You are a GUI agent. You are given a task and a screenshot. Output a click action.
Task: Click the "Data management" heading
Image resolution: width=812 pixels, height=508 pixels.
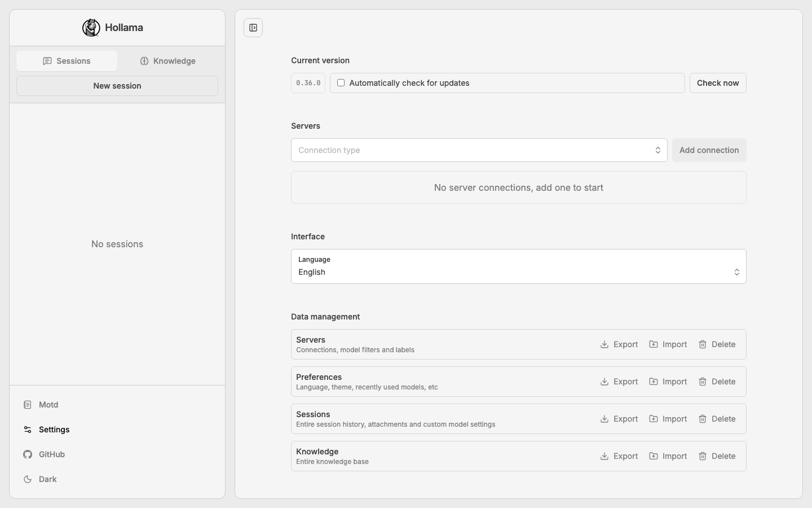click(x=325, y=317)
